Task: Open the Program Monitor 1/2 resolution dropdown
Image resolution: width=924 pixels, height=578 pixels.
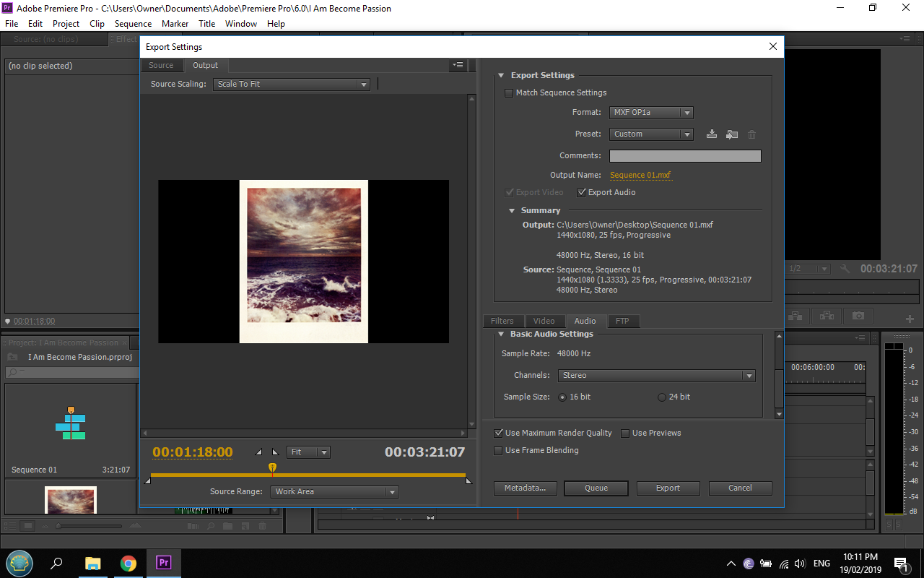Action: point(808,269)
